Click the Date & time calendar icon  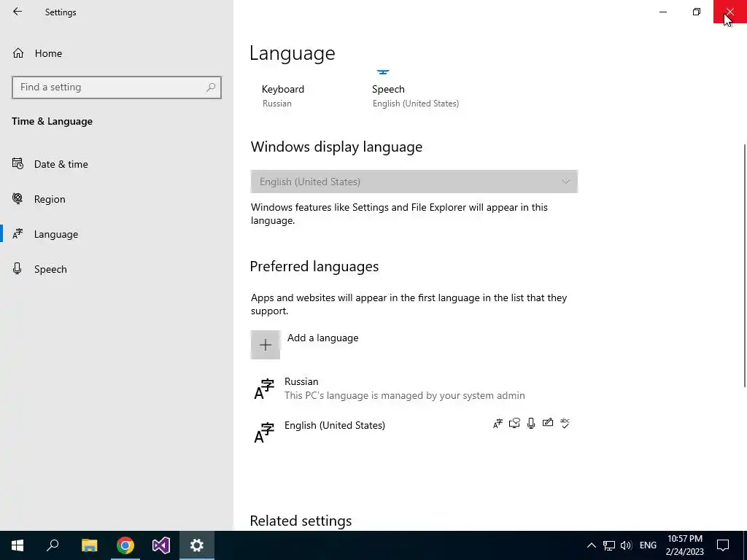[x=18, y=164]
